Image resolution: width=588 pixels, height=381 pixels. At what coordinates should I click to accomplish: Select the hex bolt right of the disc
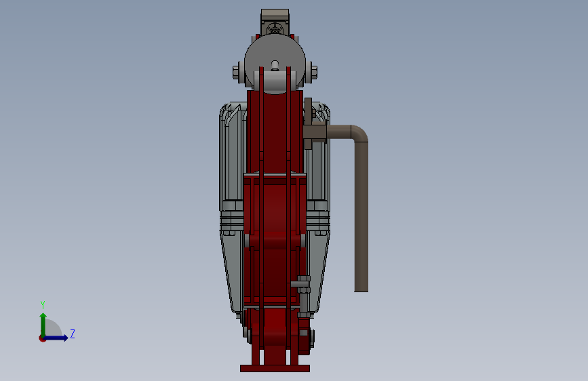[314, 73]
